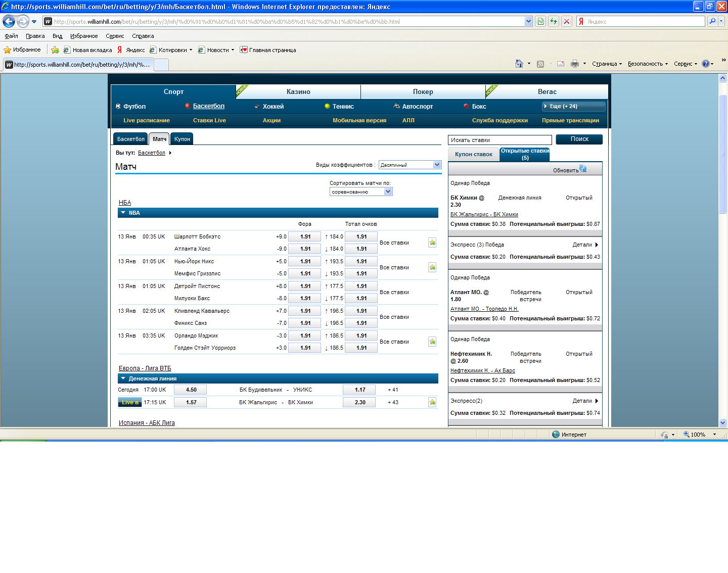Expand Детали of Экспресс (3) bet
The image size is (728, 573).
point(585,245)
